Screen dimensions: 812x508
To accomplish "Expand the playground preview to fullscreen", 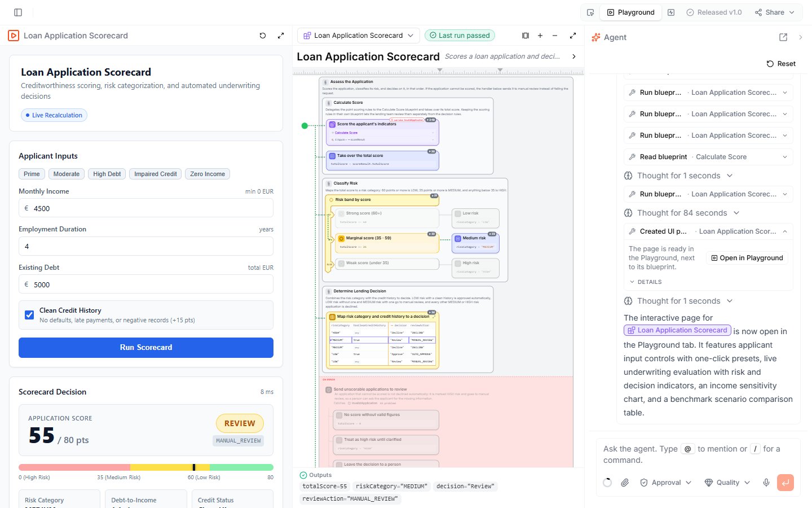I will (281, 36).
